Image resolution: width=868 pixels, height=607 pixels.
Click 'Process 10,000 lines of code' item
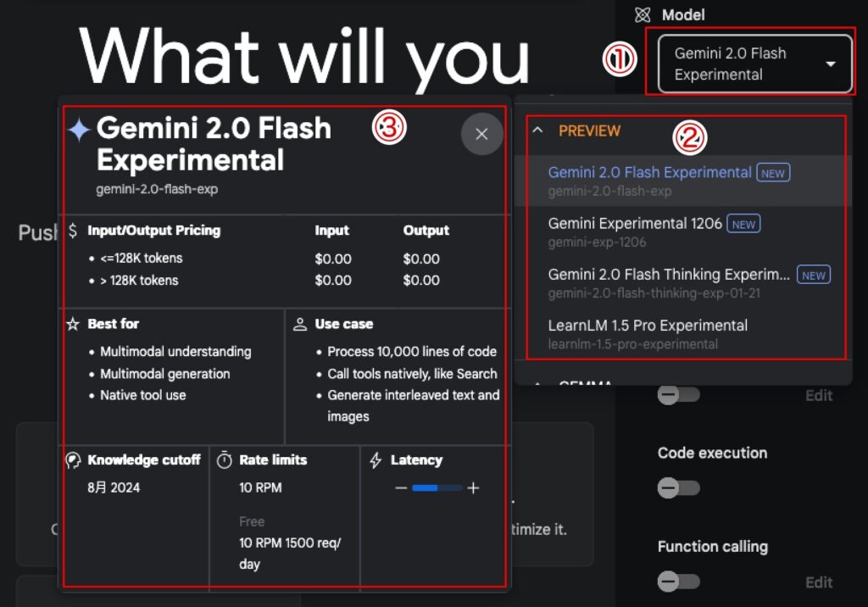pos(412,352)
